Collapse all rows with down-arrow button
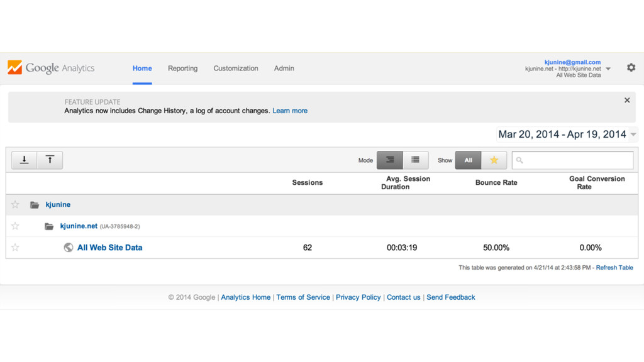 click(x=25, y=160)
